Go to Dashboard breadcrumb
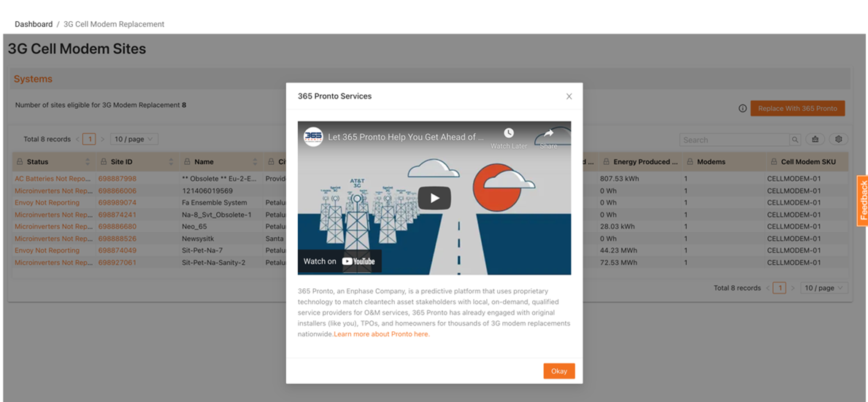 (x=34, y=24)
